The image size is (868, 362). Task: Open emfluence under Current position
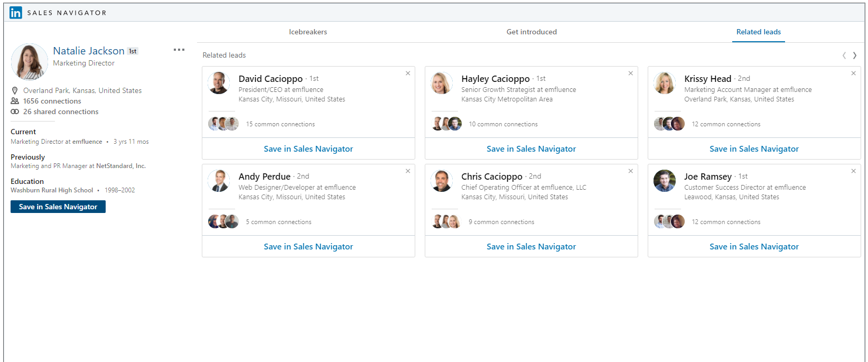point(87,142)
